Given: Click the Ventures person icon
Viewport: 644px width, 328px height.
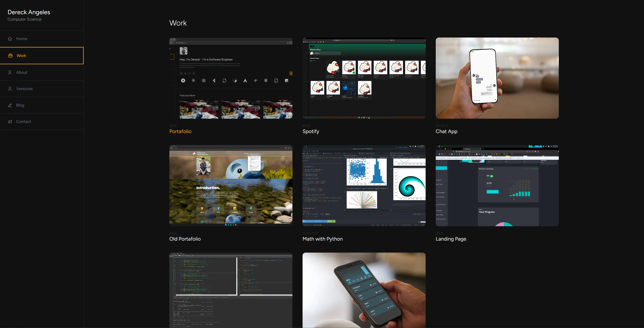Looking at the screenshot, I should [x=10, y=89].
